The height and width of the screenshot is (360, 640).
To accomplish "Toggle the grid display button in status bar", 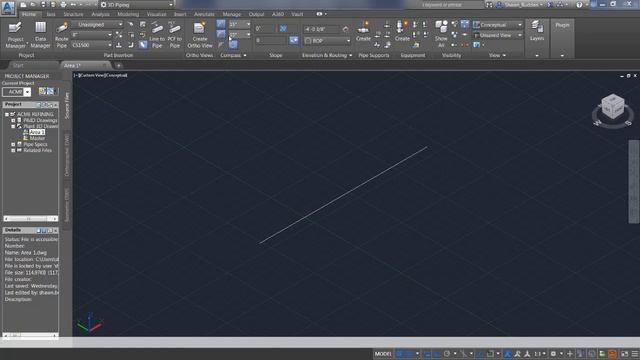I will coord(400,353).
